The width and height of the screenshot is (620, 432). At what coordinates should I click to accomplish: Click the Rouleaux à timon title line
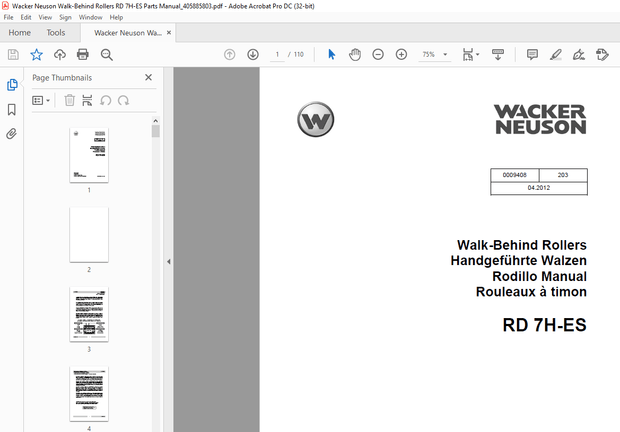[x=531, y=292]
